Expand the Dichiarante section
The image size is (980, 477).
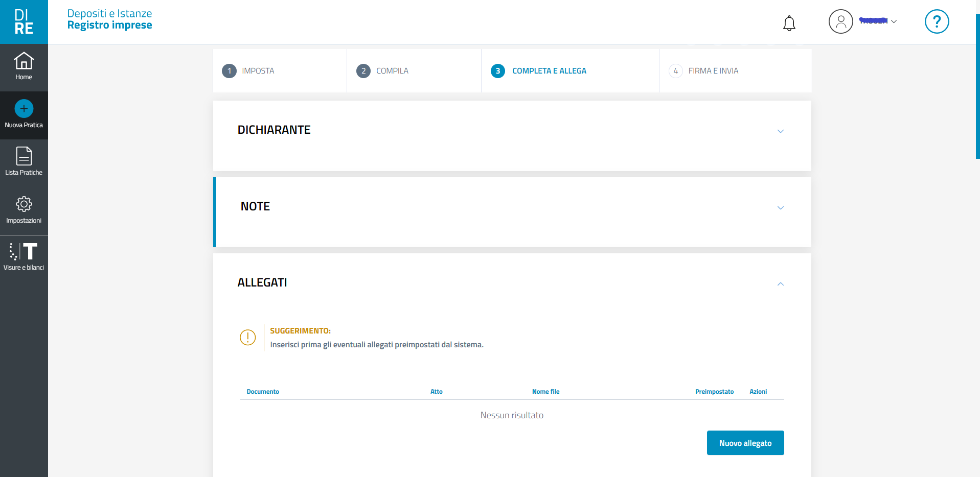pyautogui.click(x=780, y=131)
